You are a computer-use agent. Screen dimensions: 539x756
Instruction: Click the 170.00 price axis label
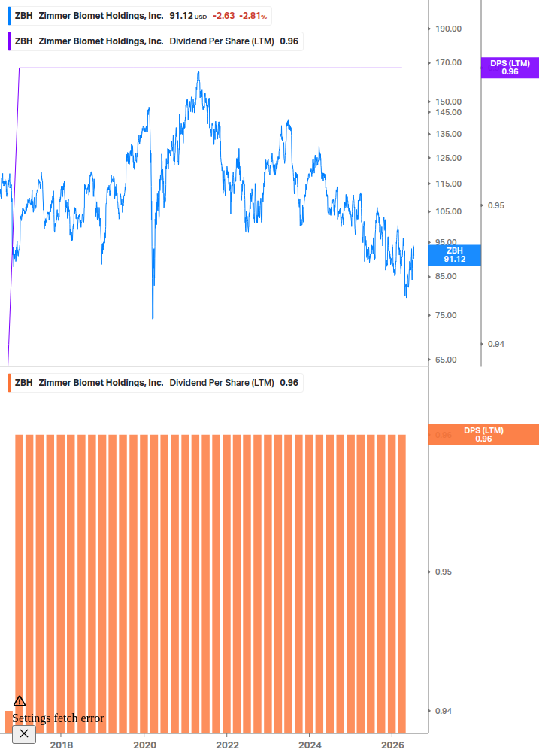[449, 62]
